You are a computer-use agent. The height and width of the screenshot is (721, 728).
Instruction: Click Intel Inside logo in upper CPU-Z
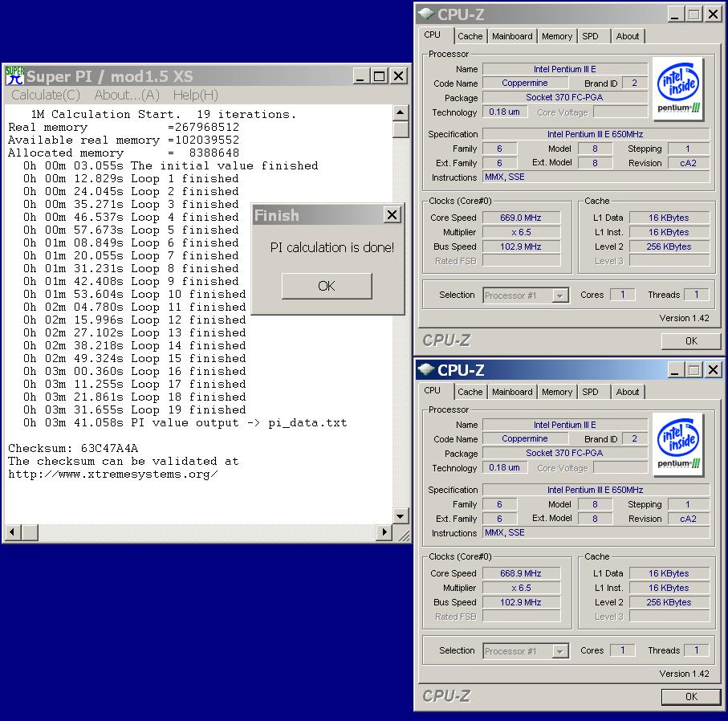tap(678, 88)
